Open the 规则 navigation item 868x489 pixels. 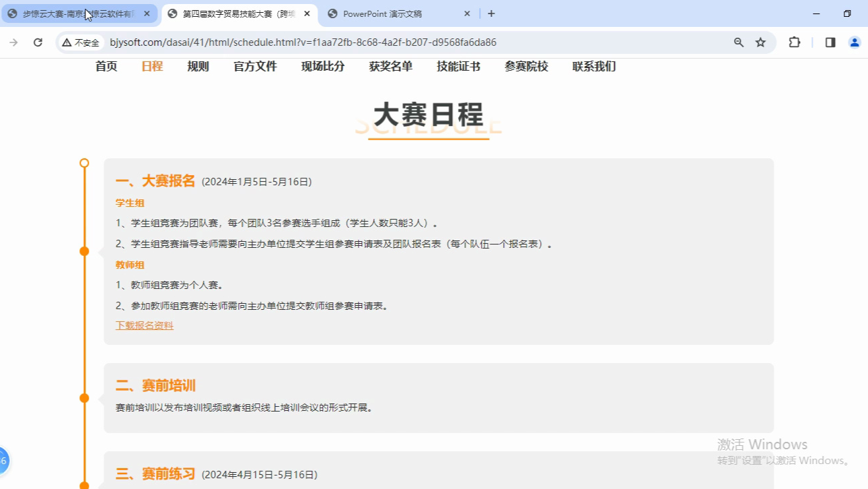click(x=198, y=66)
